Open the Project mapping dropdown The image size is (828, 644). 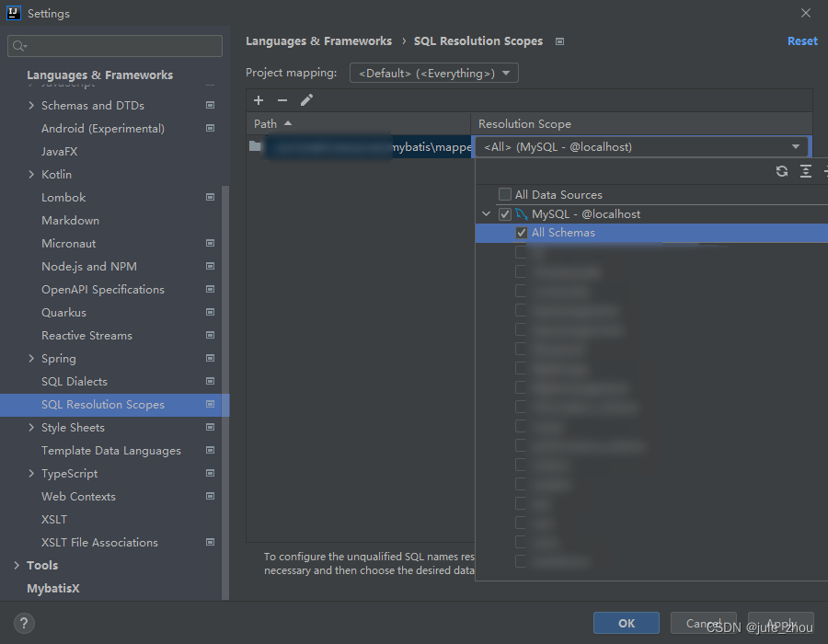[434, 73]
